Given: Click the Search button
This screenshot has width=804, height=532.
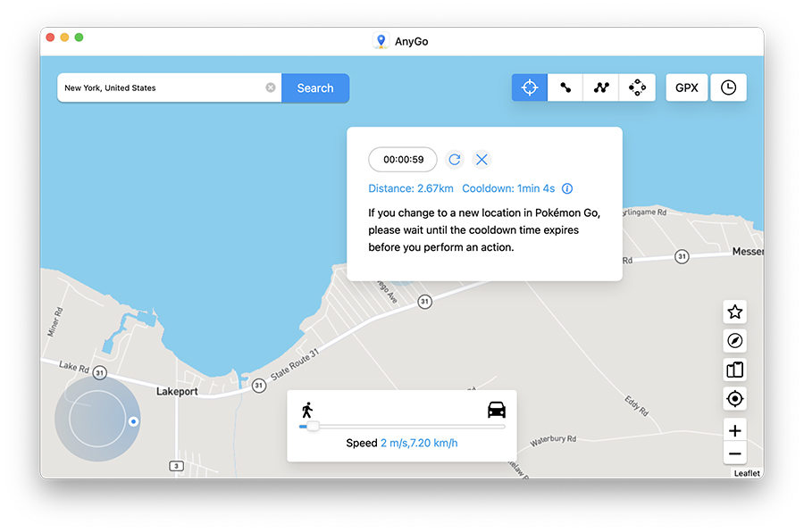Looking at the screenshot, I should 315,88.
